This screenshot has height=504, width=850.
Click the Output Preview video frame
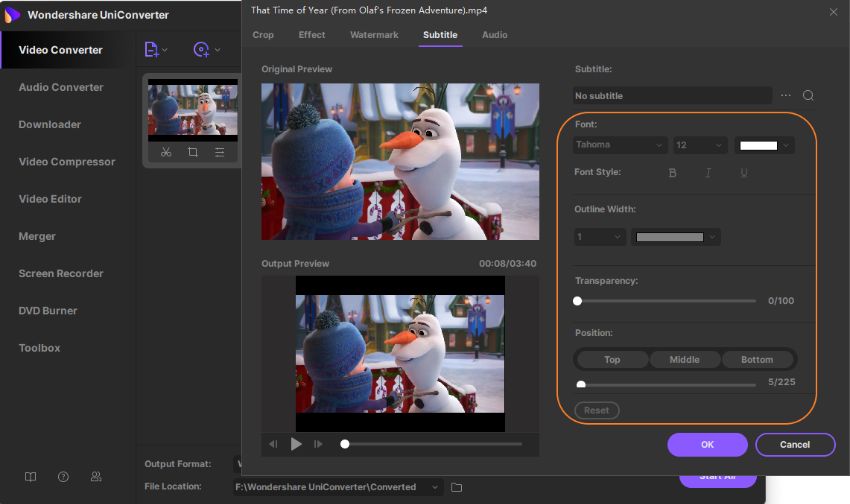pos(400,354)
